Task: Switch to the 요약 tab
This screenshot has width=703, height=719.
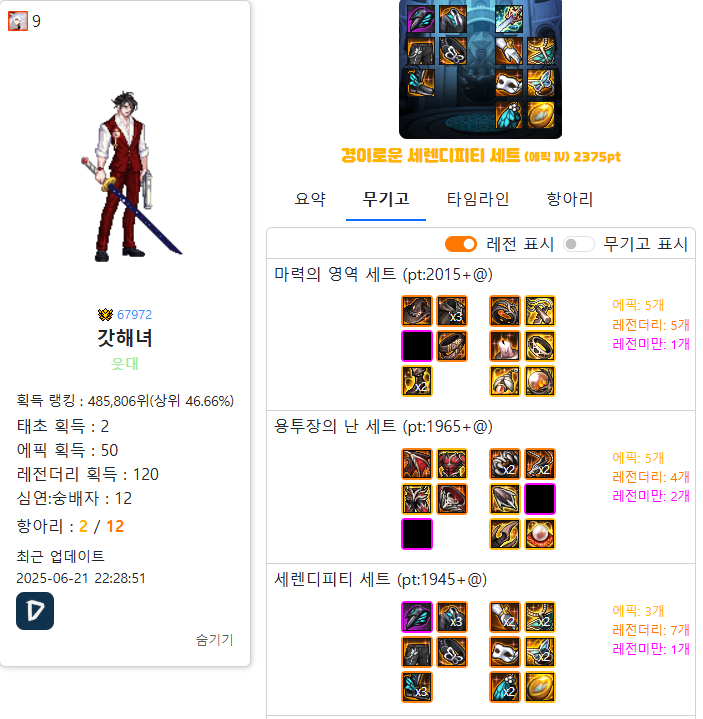Action: click(310, 199)
